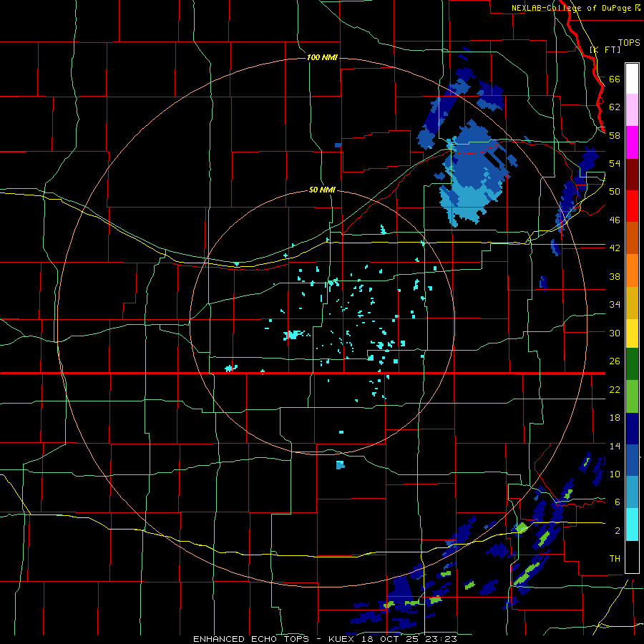Click the '14' legend value

(x=615, y=446)
